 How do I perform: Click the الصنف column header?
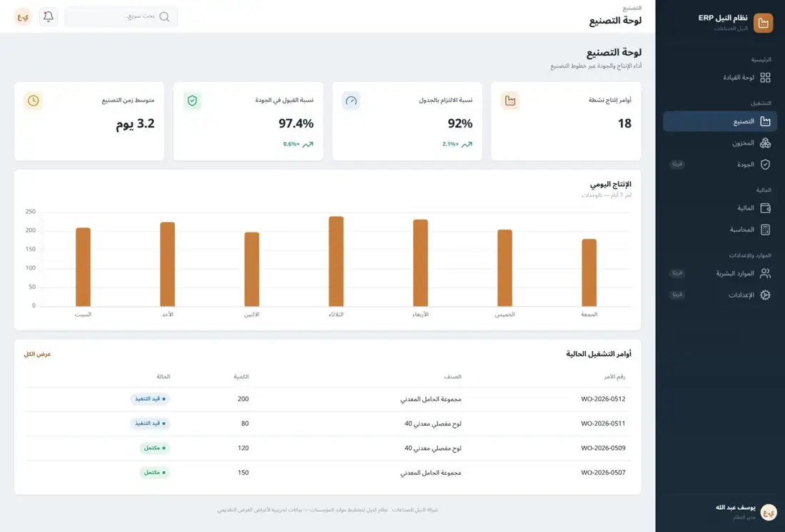[452, 377]
